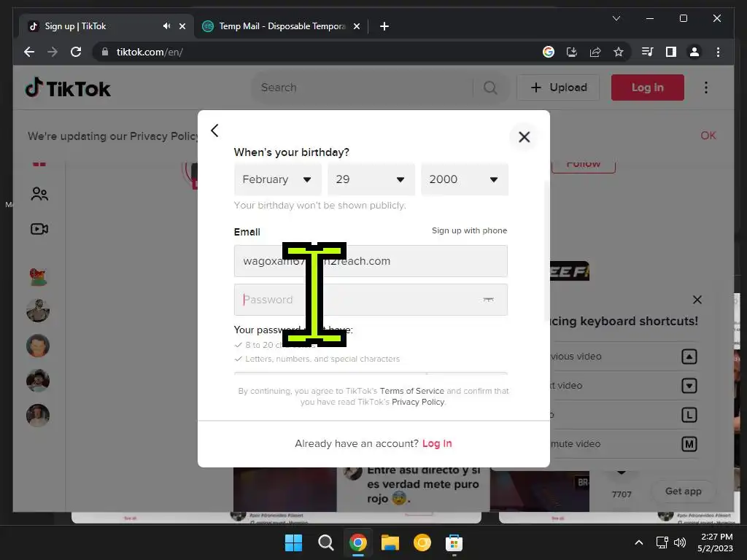Show hidden system tray icons

pyautogui.click(x=639, y=542)
